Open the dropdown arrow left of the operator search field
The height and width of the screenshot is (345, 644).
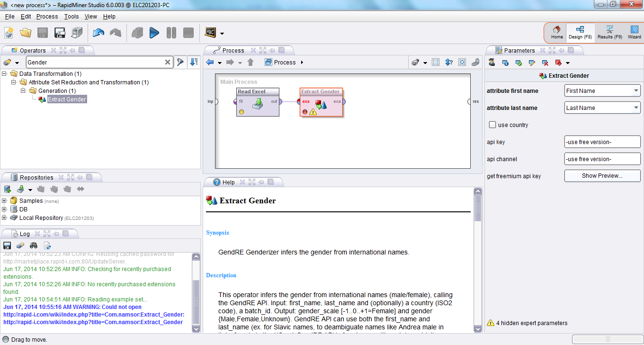point(17,63)
